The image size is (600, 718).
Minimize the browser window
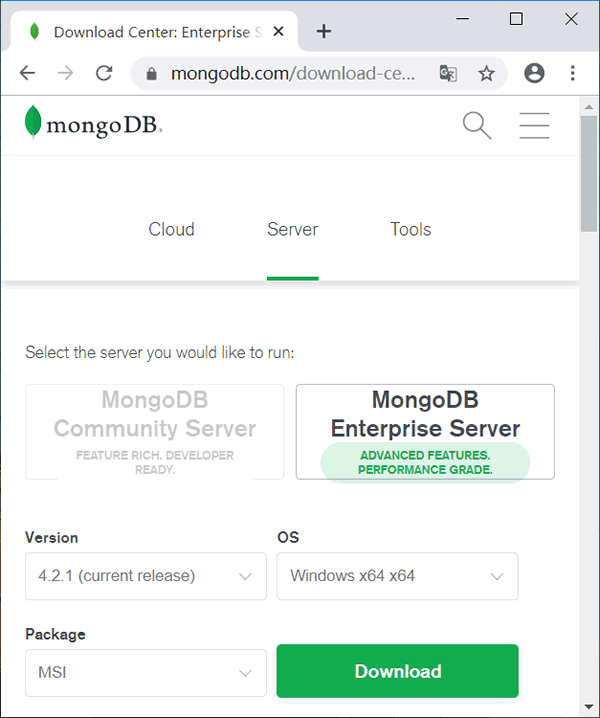click(x=463, y=19)
